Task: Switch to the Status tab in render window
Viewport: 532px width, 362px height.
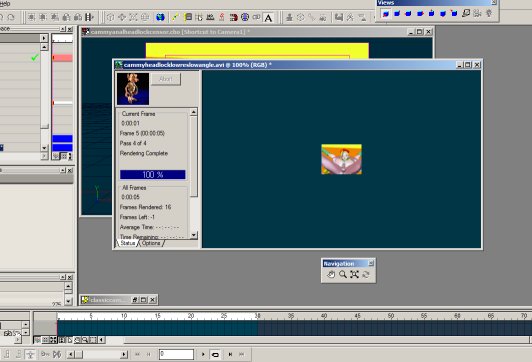Action: click(x=128, y=243)
